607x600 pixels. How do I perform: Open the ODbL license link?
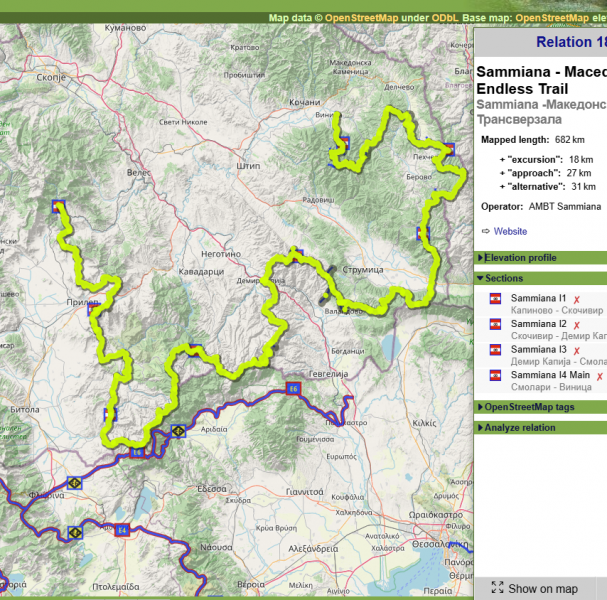445,18
